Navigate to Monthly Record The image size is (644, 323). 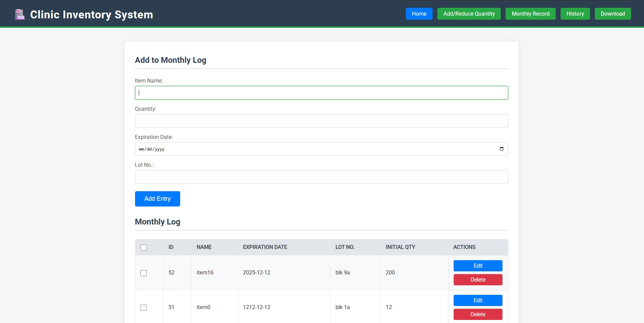pos(530,14)
